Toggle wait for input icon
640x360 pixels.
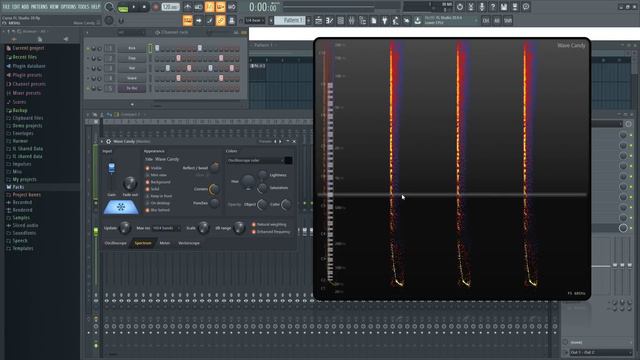[198, 7]
